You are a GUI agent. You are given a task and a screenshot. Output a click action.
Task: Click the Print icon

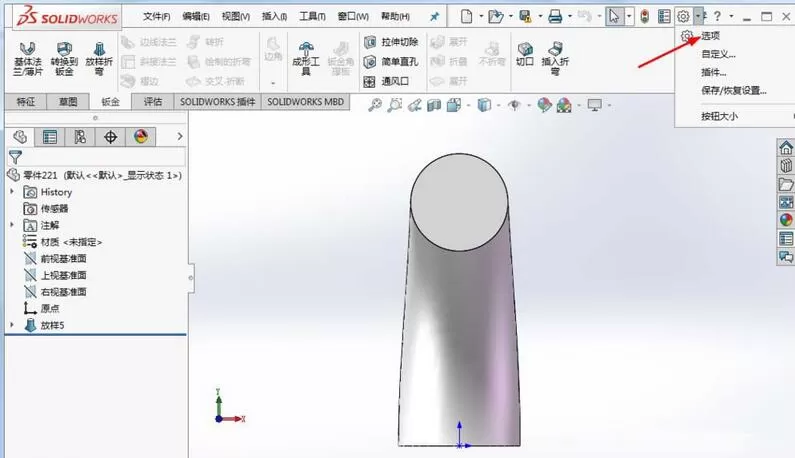click(555, 17)
